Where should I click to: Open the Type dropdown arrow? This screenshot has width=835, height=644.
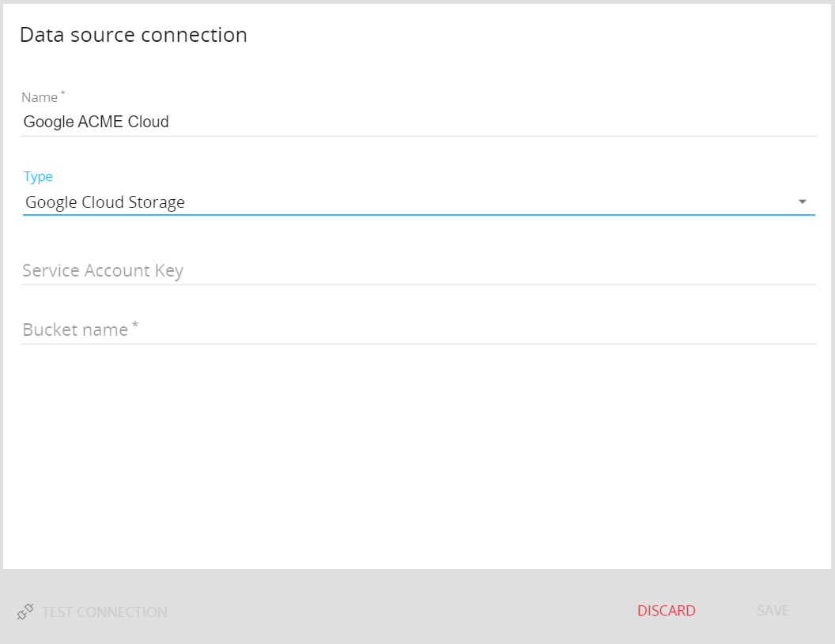[x=802, y=201]
